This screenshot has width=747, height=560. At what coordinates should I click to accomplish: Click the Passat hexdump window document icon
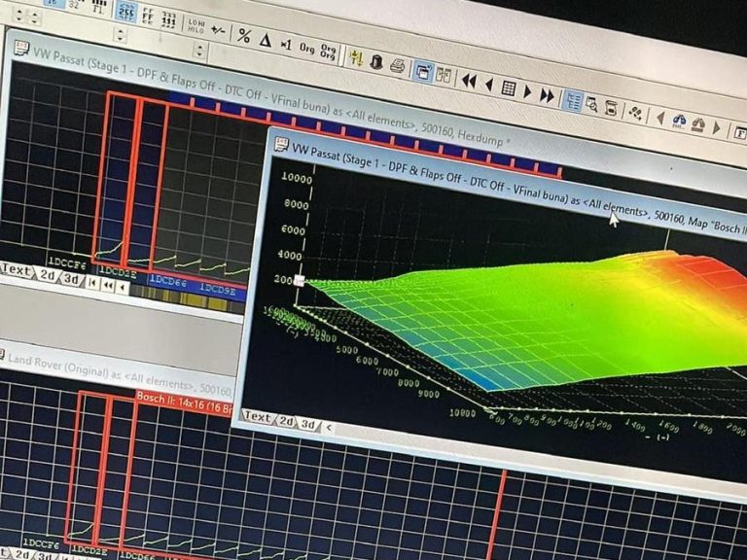click(x=21, y=49)
